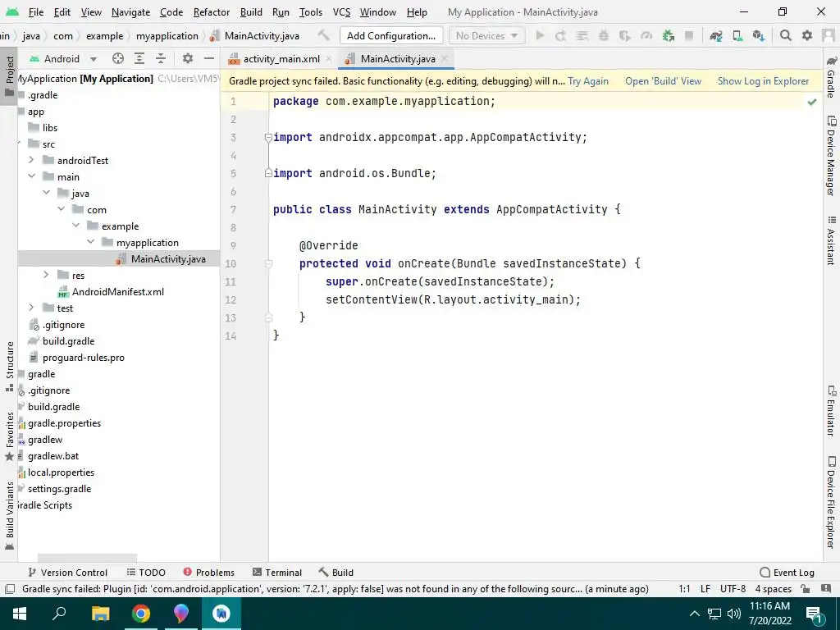Toggle the Structure tool window
Image resolution: width=840 pixels, height=630 pixels.
pos(9,367)
